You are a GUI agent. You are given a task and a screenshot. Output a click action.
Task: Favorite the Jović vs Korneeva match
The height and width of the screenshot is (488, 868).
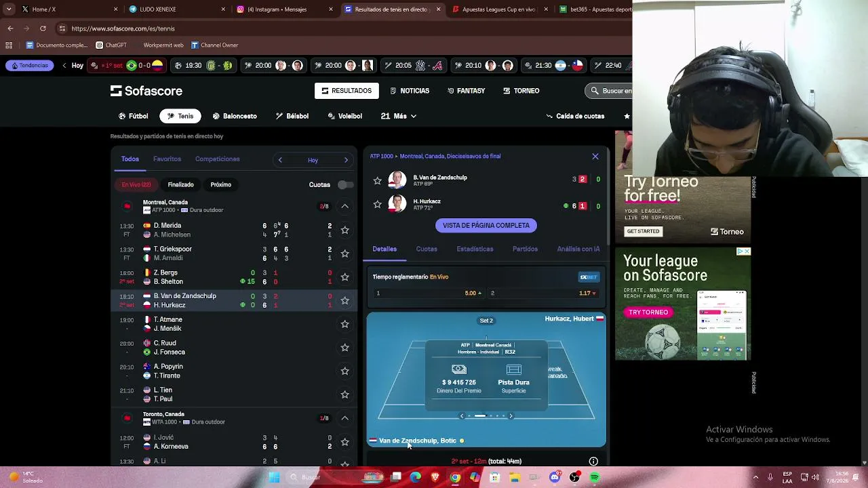coord(344,442)
